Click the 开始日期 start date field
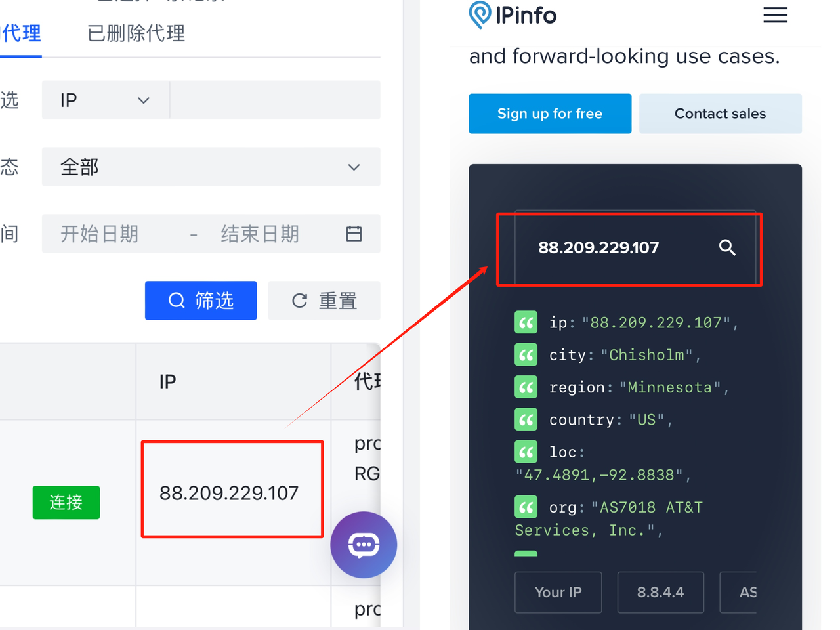This screenshot has width=840, height=630. [100, 234]
